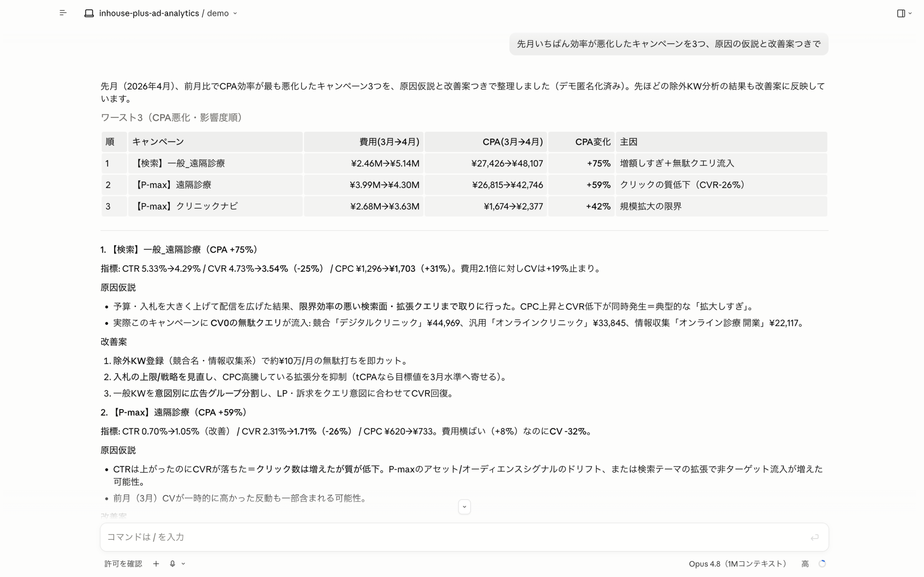Jump to bottom with scroll-down arrow button
The height and width of the screenshot is (577, 924).
click(x=464, y=507)
